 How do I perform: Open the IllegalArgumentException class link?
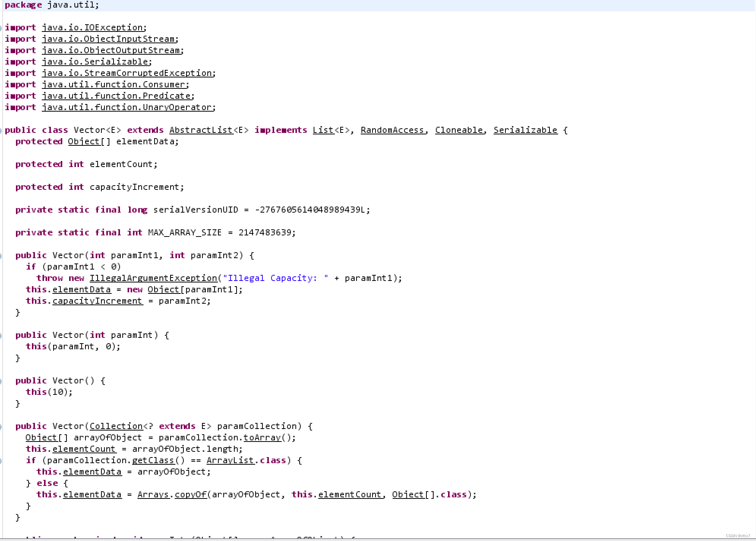click(x=153, y=278)
